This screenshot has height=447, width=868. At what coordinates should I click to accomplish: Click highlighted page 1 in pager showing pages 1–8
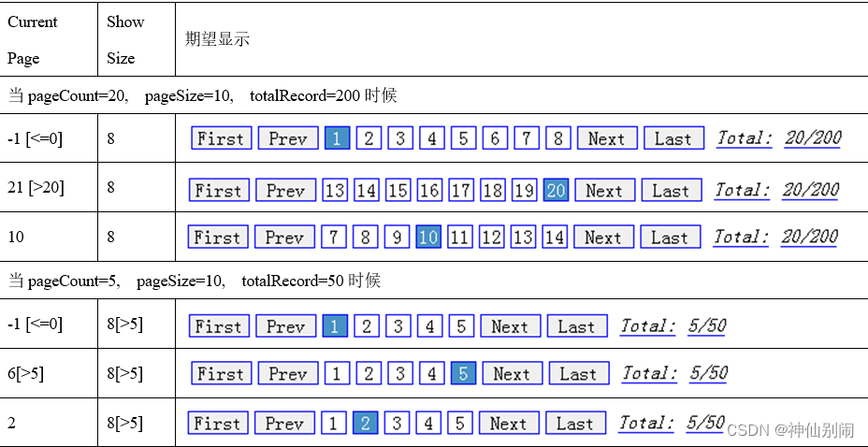(337, 137)
